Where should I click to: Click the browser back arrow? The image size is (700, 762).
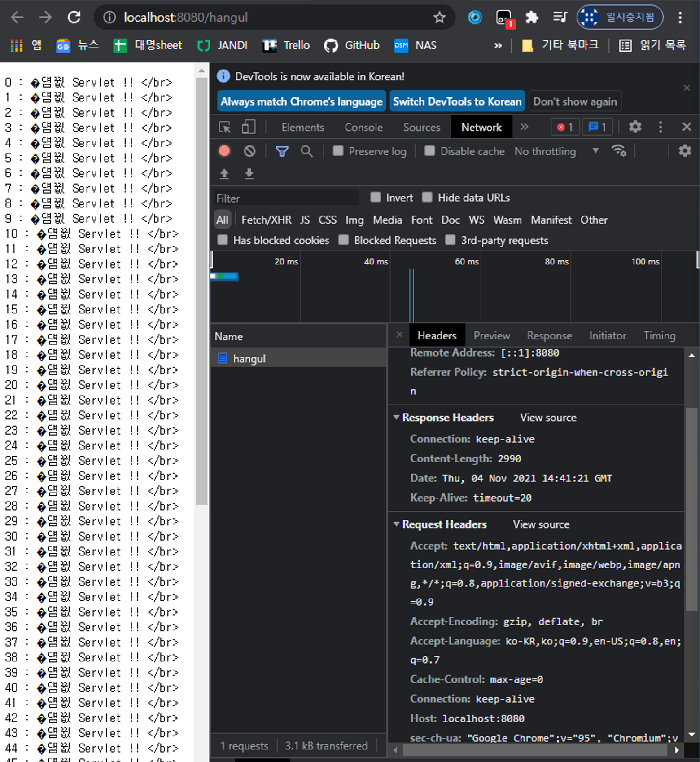click(x=17, y=18)
